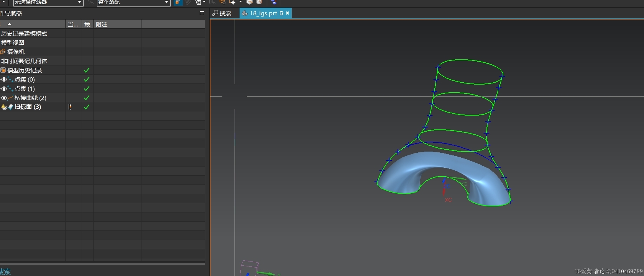Click the bridge curve icon of 桥接曲线 (2)
This screenshot has height=276, width=644.
point(10,98)
